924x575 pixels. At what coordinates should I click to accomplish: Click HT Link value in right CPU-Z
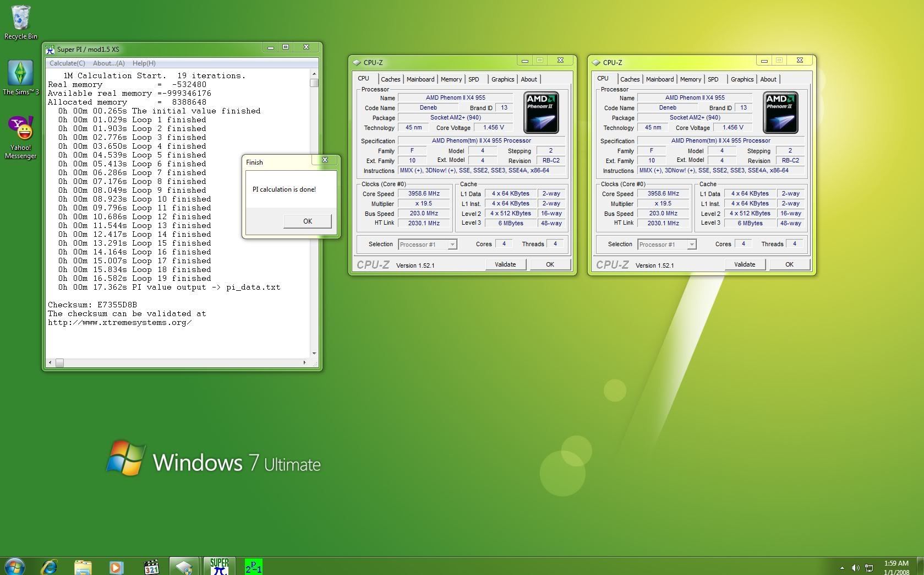pos(663,223)
